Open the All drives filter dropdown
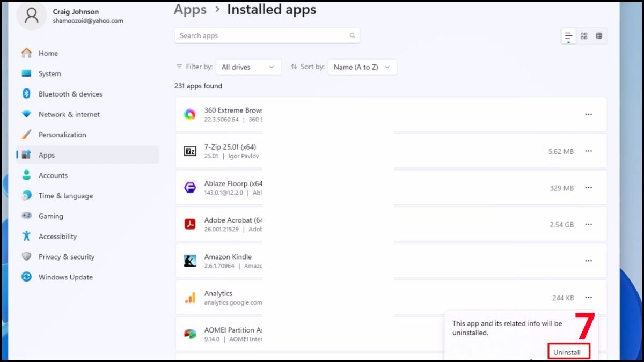 tap(248, 67)
